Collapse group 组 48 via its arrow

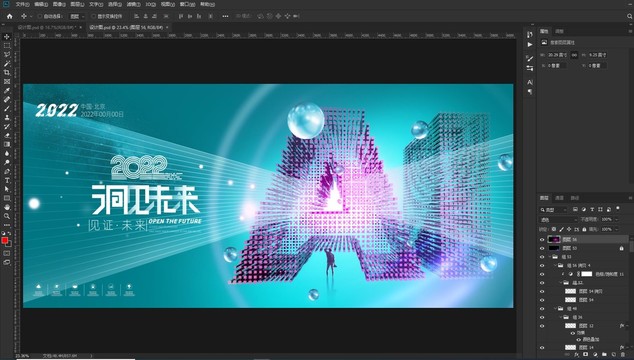pyautogui.click(x=556, y=309)
